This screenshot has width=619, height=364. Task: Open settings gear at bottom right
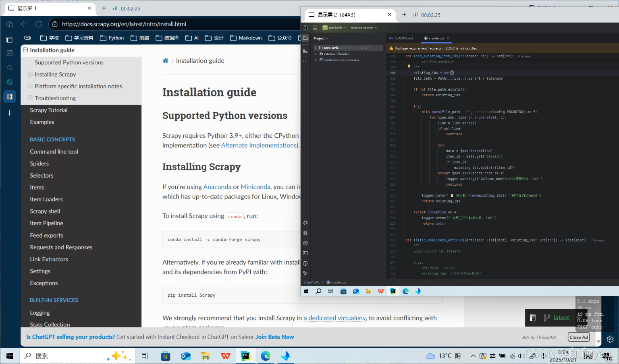click(610, 339)
